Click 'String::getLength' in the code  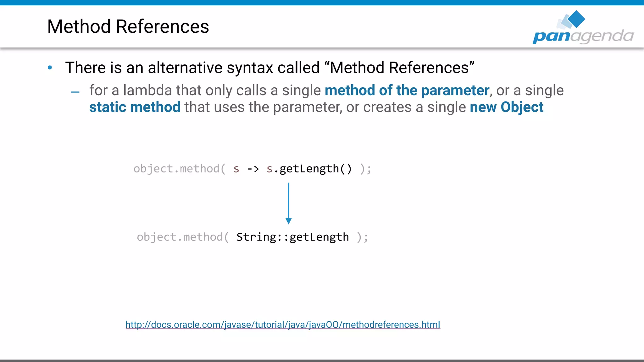292,237
